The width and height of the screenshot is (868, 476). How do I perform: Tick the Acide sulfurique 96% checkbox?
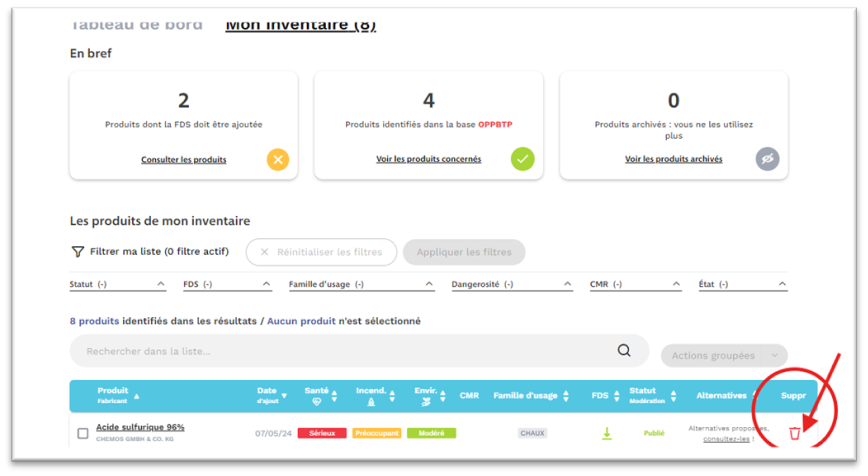83,433
